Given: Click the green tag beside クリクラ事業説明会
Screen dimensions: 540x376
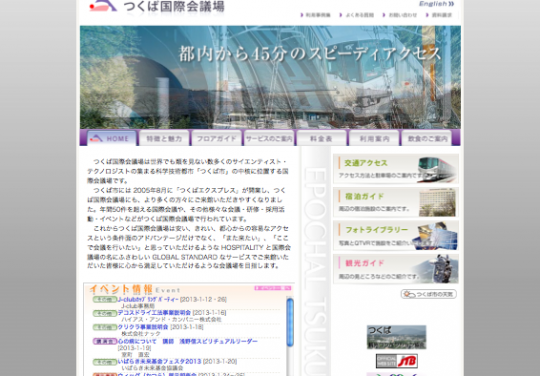Looking at the screenshot, I should pos(104,327).
